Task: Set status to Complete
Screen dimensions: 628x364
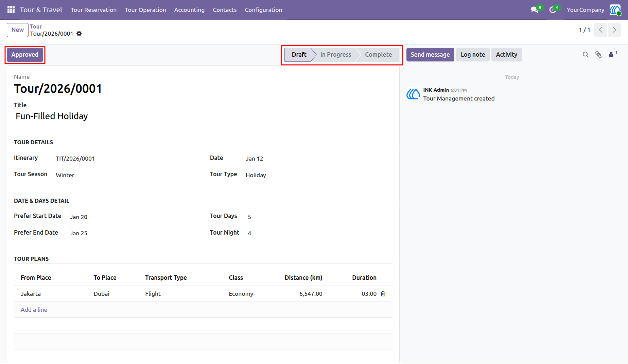Action: (x=379, y=55)
